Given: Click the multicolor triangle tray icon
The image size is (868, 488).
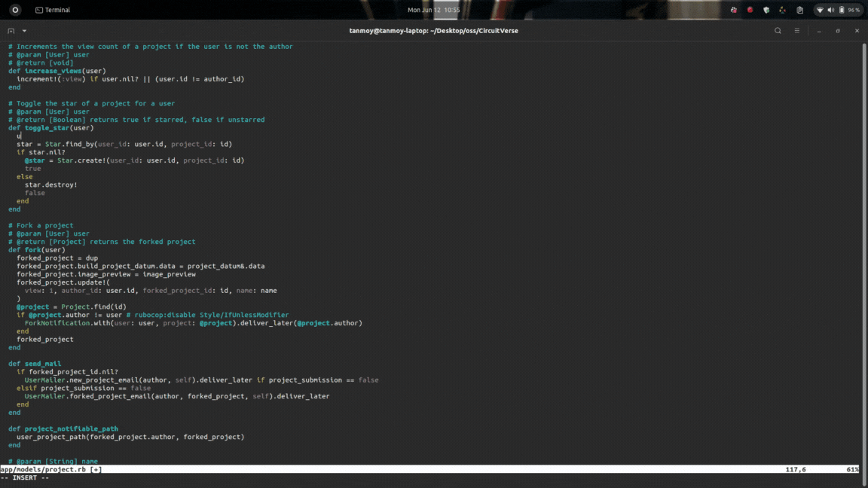Looking at the screenshot, I should click(x=782, y=10).
